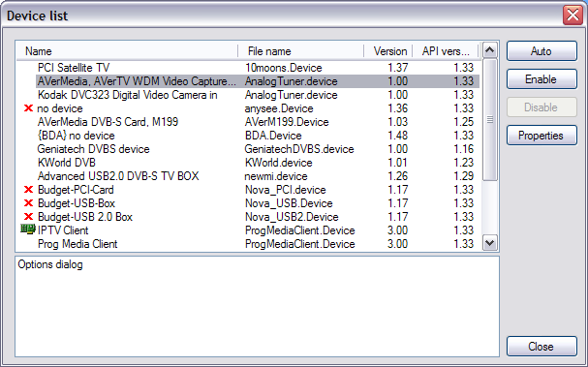The width and height of the screenshot is (588, 367).
Task: Click the device list scroll-down arrow
Action: point(490,243)
